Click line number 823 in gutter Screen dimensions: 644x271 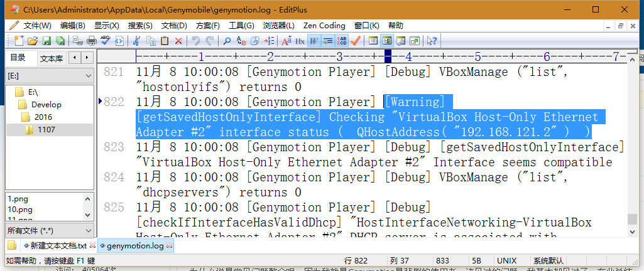(x=114, y=147)
